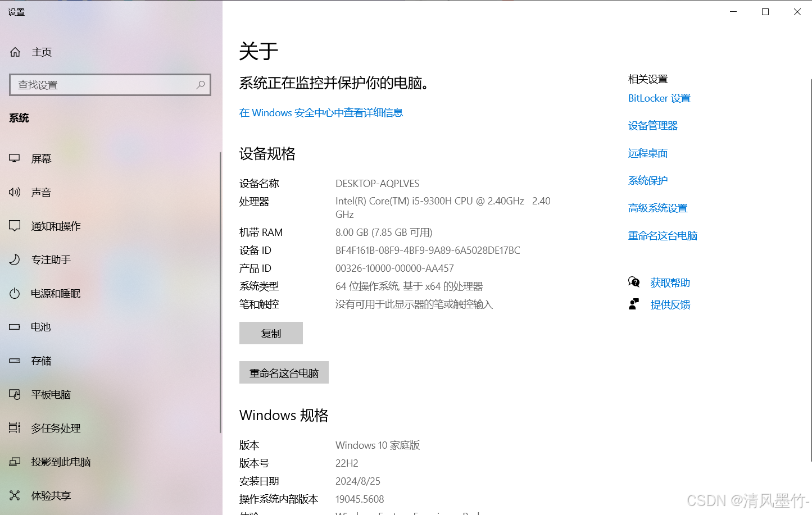Select the 电源和睡眠 power icon
Viewport: 812px width, 515px height.
[x=15, y=293]
